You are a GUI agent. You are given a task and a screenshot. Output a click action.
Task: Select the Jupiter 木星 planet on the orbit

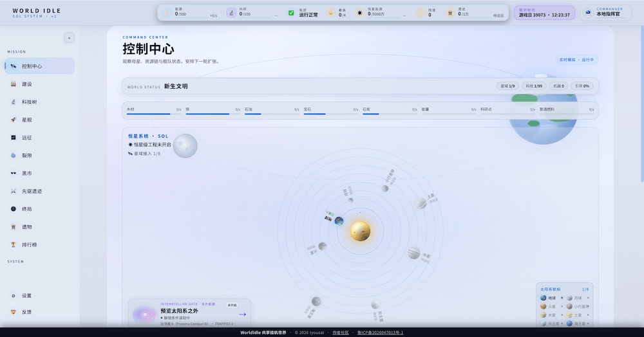[x=414, y=253]
